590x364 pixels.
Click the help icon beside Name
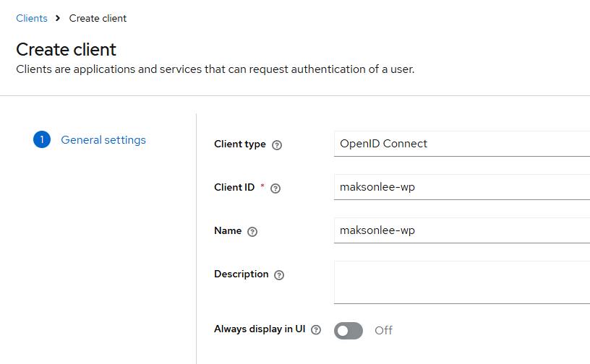point(252,232)
